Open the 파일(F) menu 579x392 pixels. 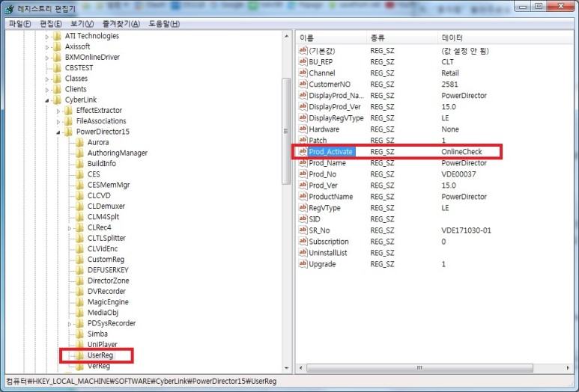(20, 24)
